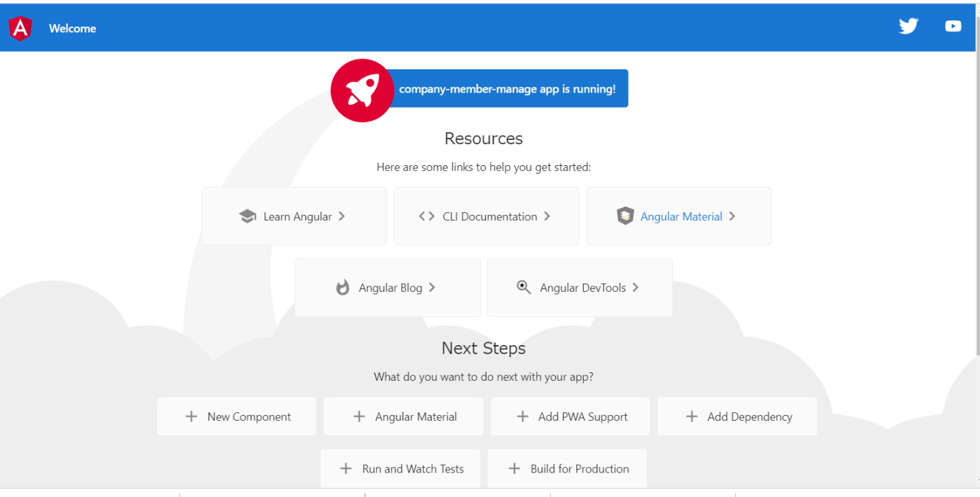Image resolution: width=980 pixels, height=497 pixels.
Task: Select Add Dependency
Action: [x=737, y=416]
